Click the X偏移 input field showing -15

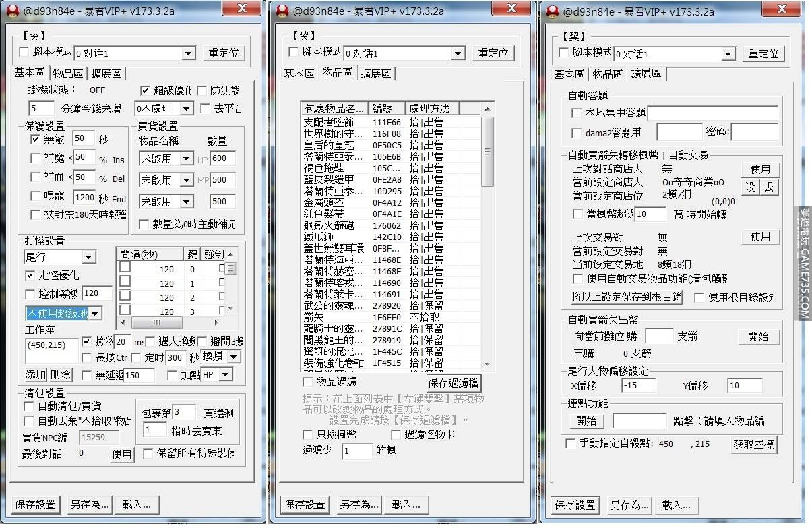pyautogui.click(x=638, y=386)
